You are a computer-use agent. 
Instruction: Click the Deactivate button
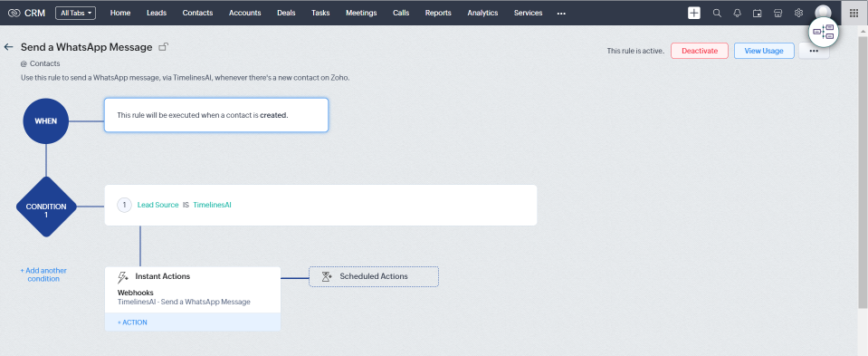[x=700, y=51]
